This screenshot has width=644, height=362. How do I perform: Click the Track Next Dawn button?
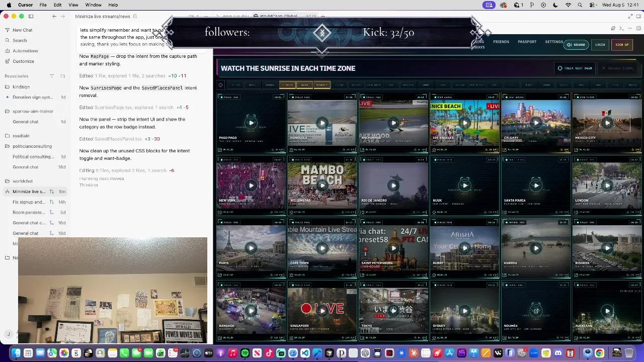tap(575, 68)
